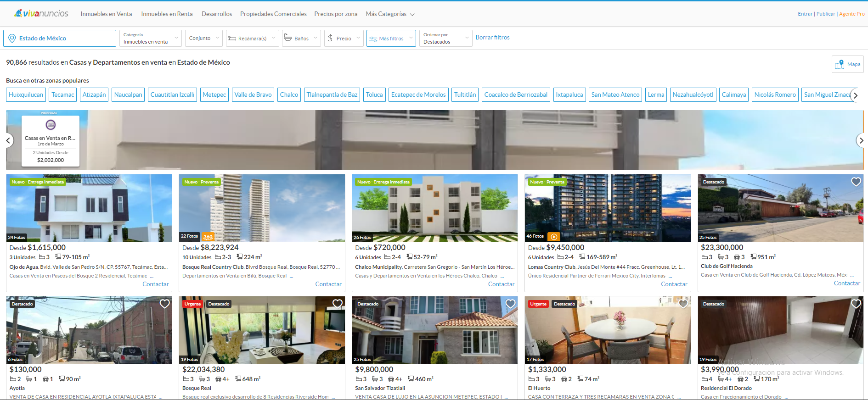Select the Nezahualcóyotl zone chip

(x=693, y=95)
